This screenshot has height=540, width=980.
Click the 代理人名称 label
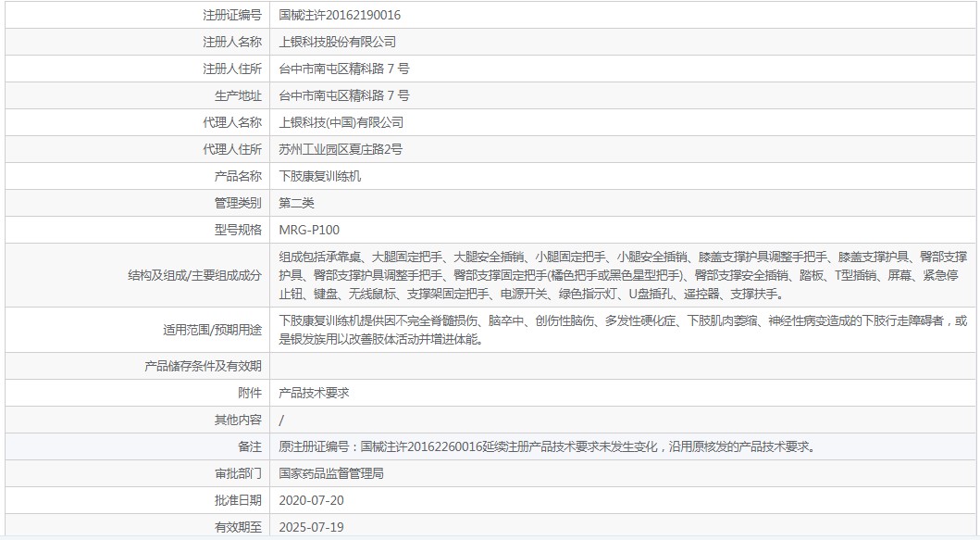click(232, 122)
